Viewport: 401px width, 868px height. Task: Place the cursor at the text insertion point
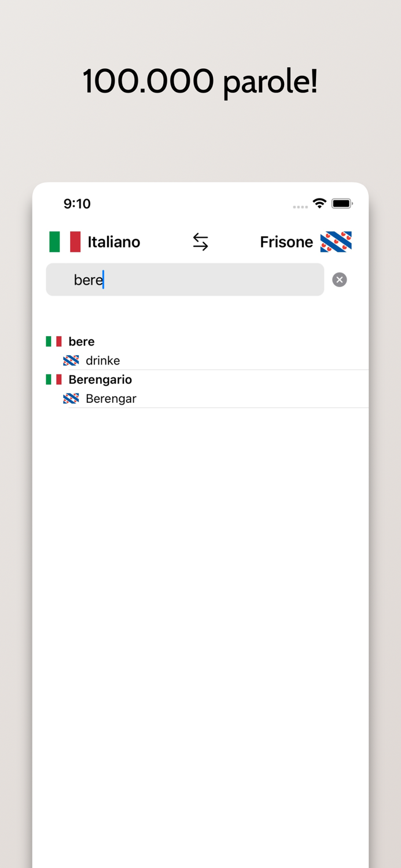point(104,279)
